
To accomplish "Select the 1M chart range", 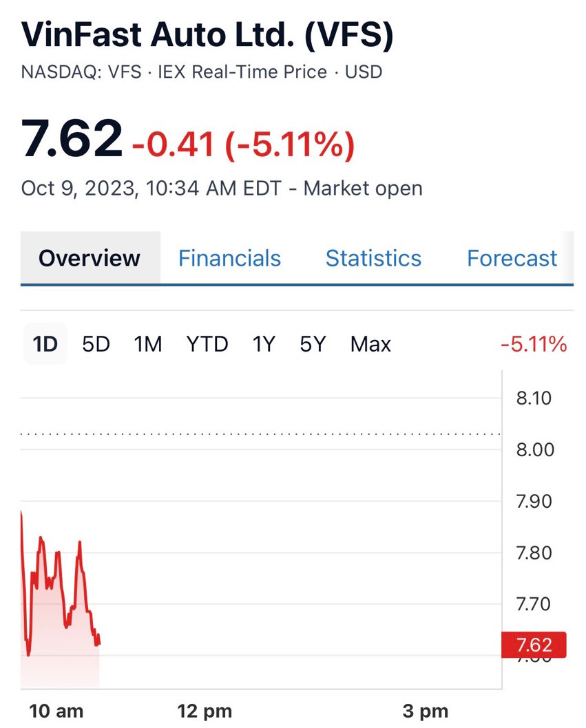I will 148,343.
